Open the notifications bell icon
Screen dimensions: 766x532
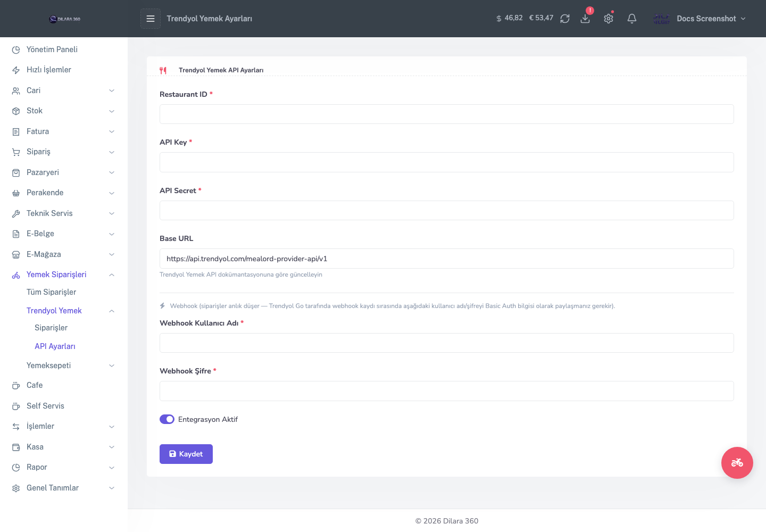coord(632,19)
